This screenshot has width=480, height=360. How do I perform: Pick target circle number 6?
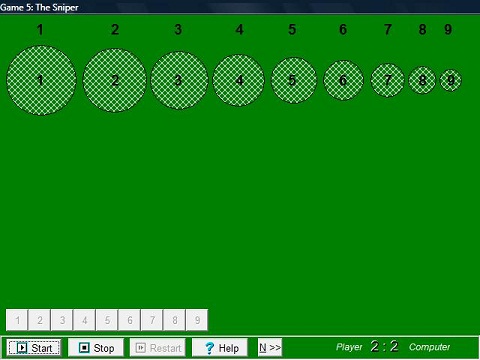coord(343,80)
